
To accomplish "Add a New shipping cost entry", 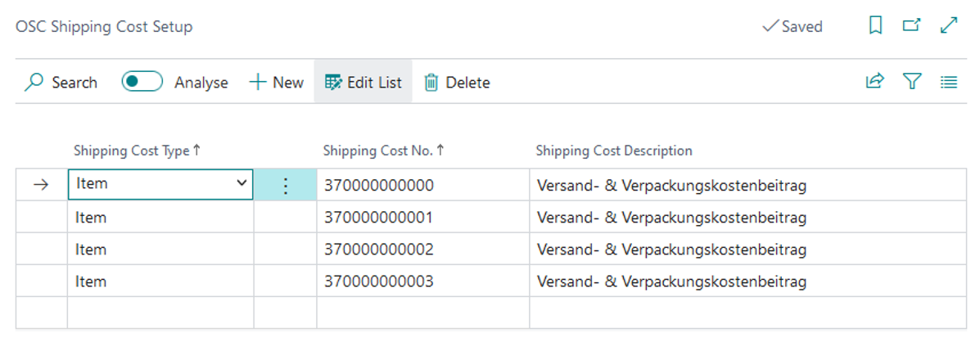I will coord(276,83).
